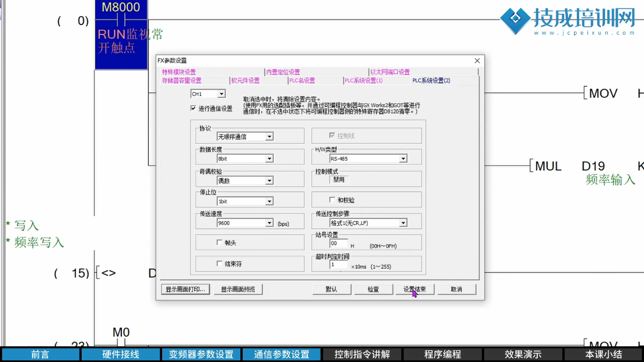Image resolution: width=644 pixels, height=362 pixels.
Task: Jump to 硬件接线 chapter
Action: [121, 354]
